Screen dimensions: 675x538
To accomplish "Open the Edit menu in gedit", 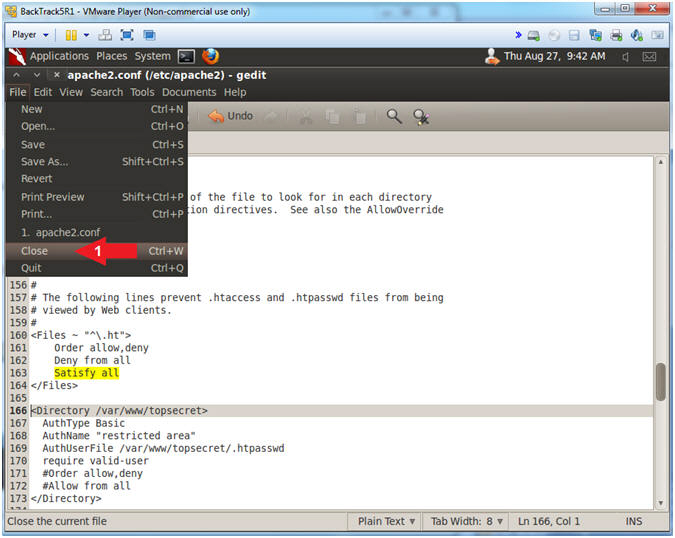I will (x=43, y=92).
